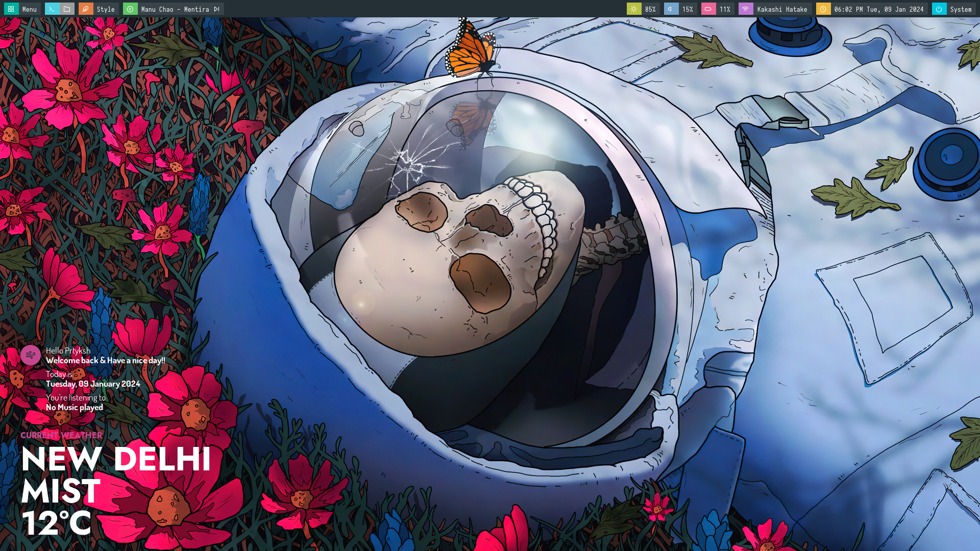This screenshot has height=551, width=980.
Task: Click the teal Menu grid icon
Action: [x=11, y=9]
